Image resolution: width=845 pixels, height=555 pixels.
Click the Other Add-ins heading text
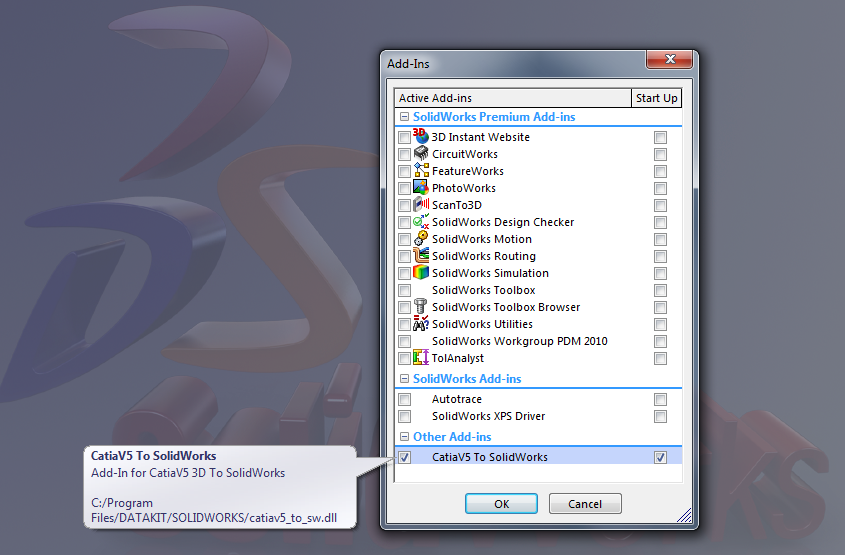[x=452, y=436]
